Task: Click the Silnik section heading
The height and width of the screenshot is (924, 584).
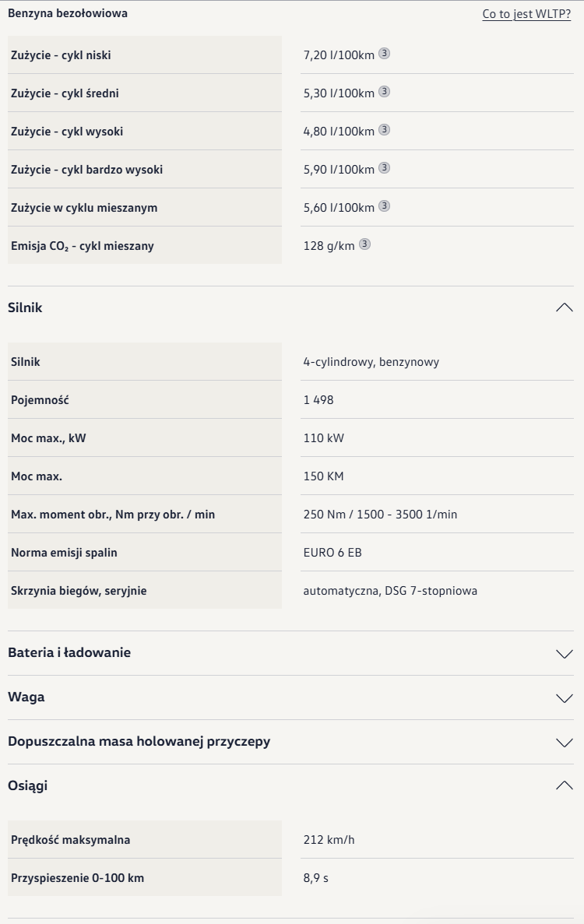Action: click(26, 307)
